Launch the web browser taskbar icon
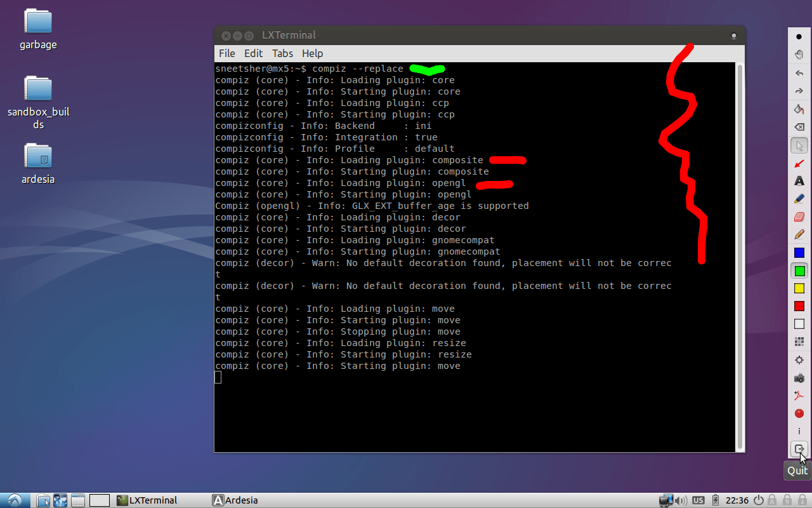The image size is (812, 508). pos(60,500)
